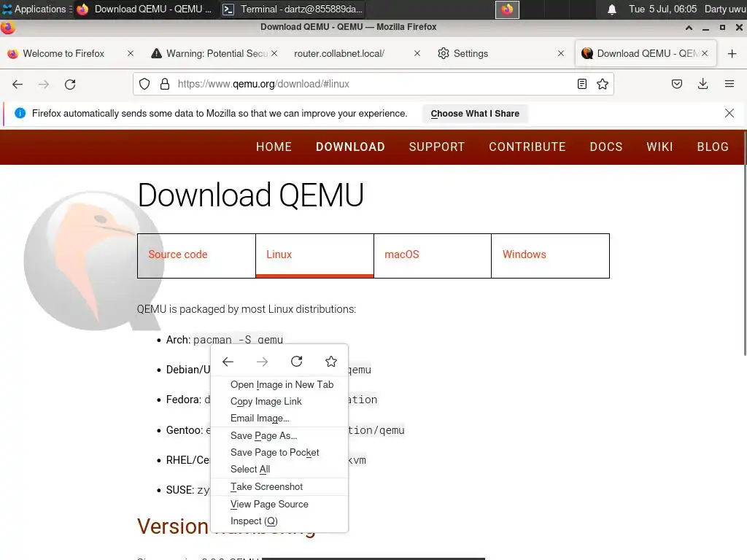Click the pacman -S qemu command text
Viewport: 747px width, 560px height.
click(239, 340)
